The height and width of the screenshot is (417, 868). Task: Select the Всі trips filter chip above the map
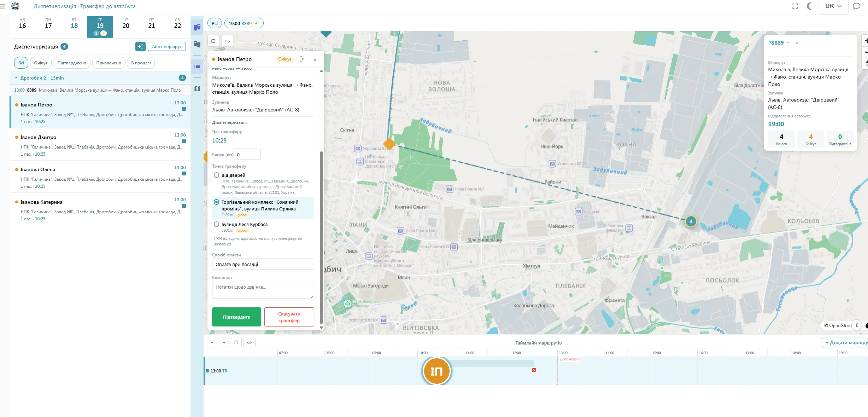[x=215, y=23]
